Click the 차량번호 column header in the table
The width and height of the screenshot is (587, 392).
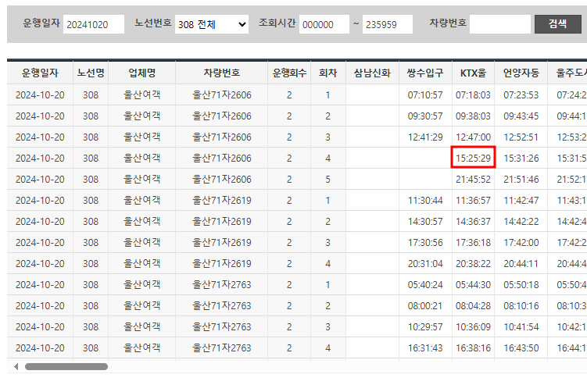coord(221,73)
